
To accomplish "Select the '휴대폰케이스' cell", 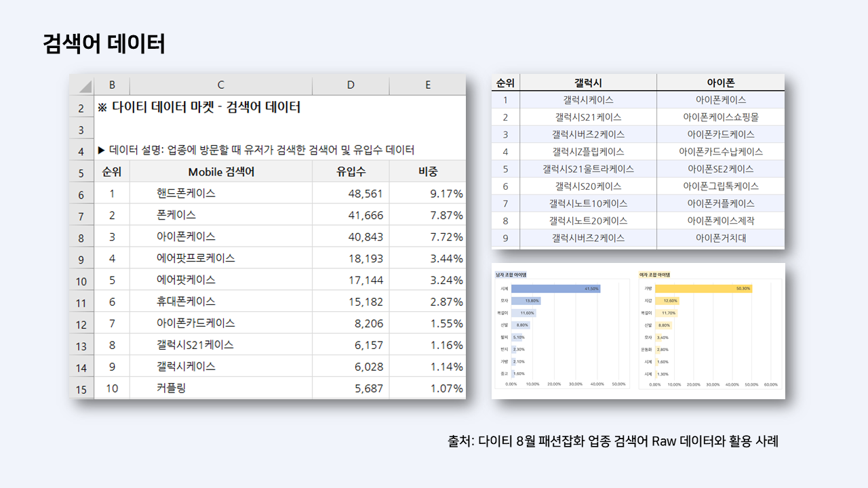I will tap(221, 302).
